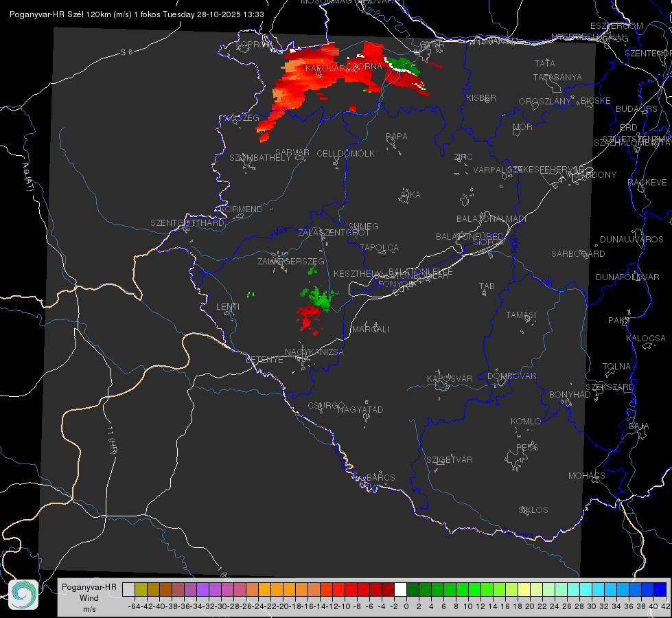Click the PAPA town label

pos(397,137)
